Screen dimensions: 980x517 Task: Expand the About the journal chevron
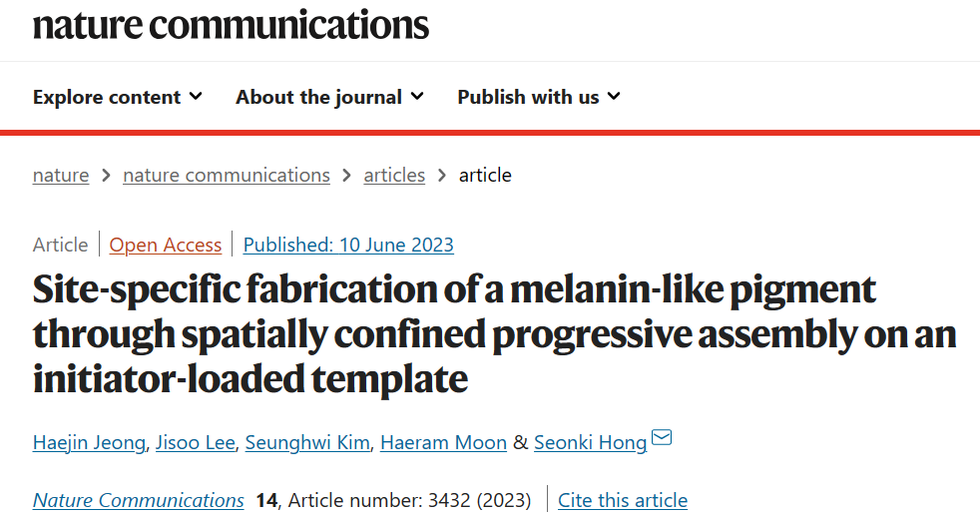[x=417, y=96]
